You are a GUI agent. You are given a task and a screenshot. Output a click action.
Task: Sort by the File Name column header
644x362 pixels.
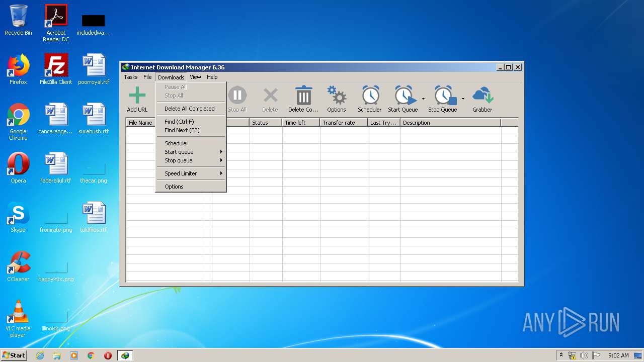141,123
